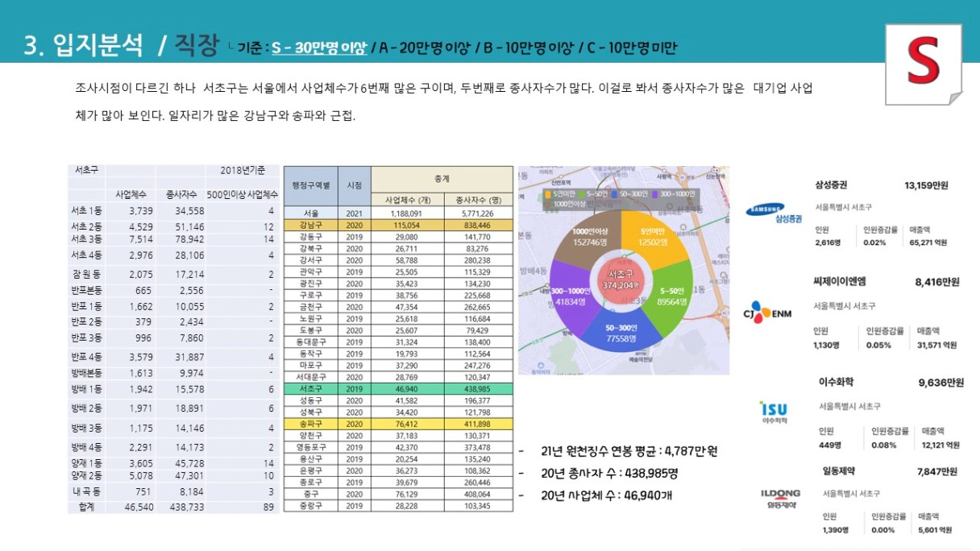Click the brown 1000인이상 legend swatch

pos(548,204)
